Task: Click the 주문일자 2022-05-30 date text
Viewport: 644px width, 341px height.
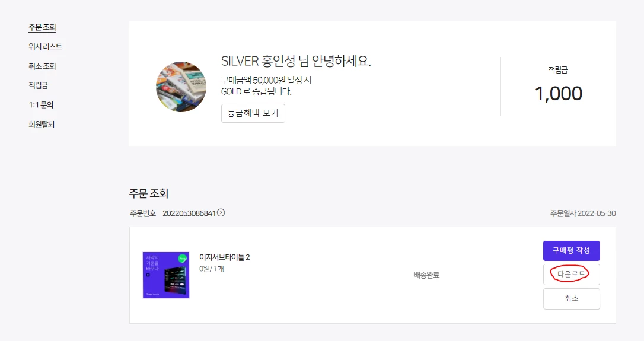Action: (583, 213)
